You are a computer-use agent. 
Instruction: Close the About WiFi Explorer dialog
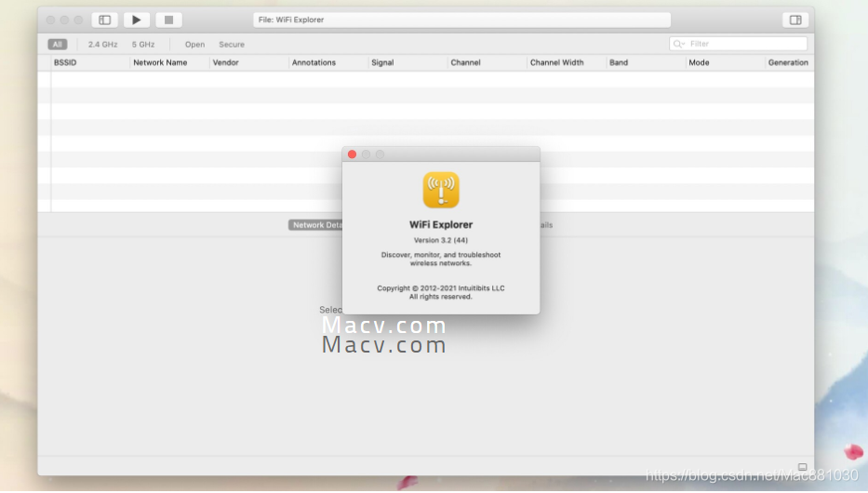tap(352, 154)
